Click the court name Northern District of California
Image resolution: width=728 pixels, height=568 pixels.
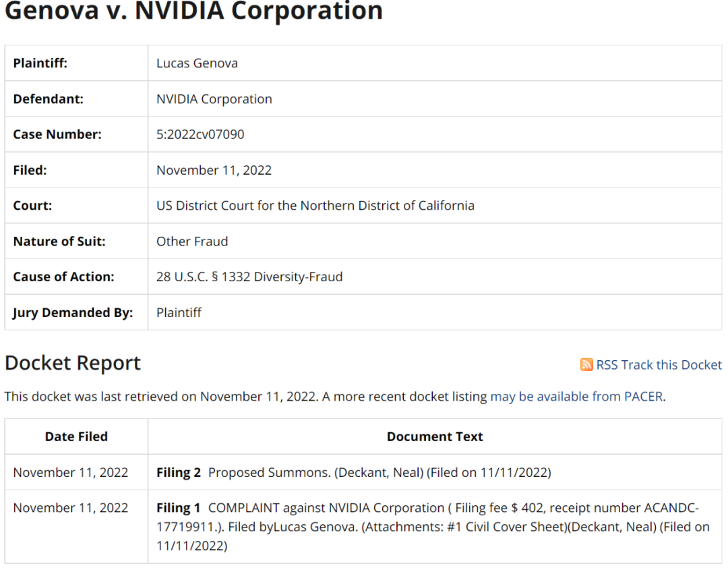(315, 205)
